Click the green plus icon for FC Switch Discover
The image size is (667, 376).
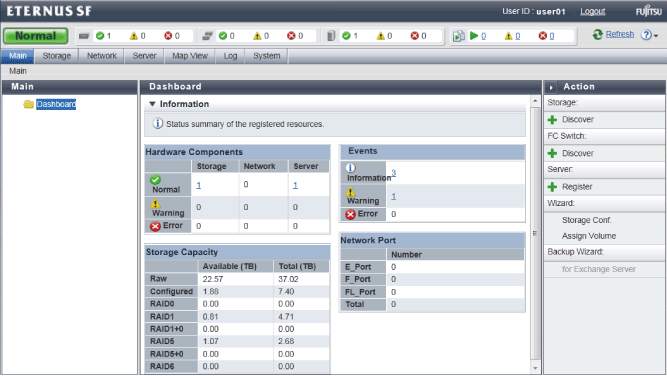(x=553, y=154)
